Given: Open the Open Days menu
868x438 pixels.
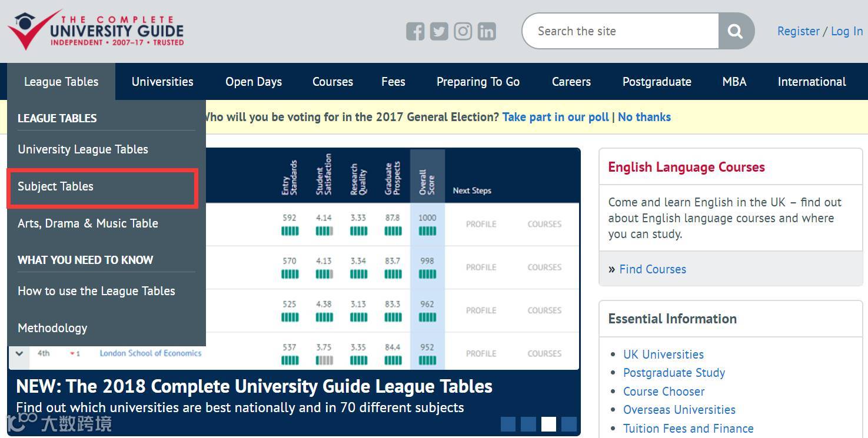Looking at the screenshot, I should pos(254,82).
